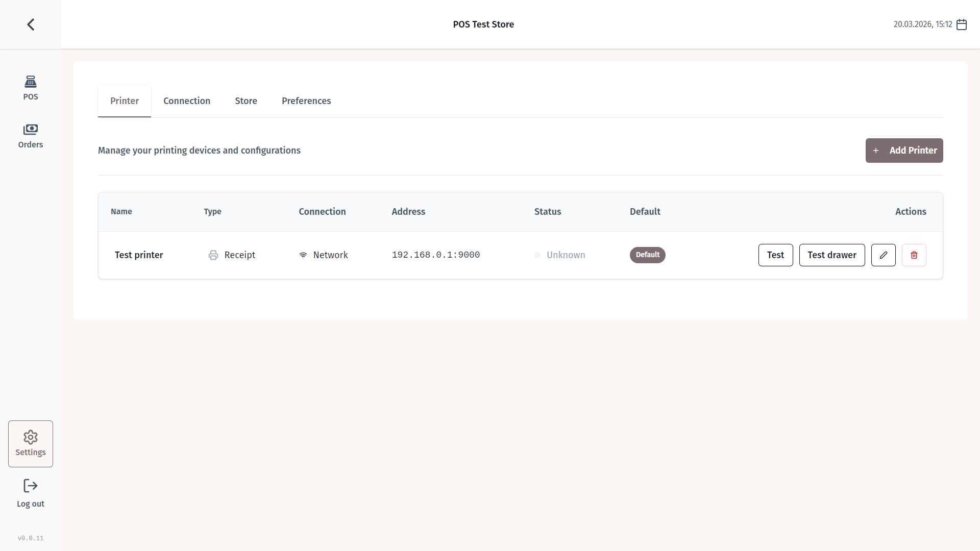Run a Test print on Test printer
980x551 pixels.
click(x=776, y=255)
